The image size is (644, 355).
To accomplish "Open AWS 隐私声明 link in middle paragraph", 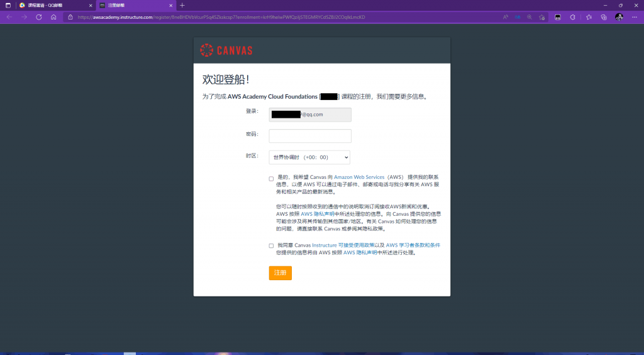I will click(317, 214).
